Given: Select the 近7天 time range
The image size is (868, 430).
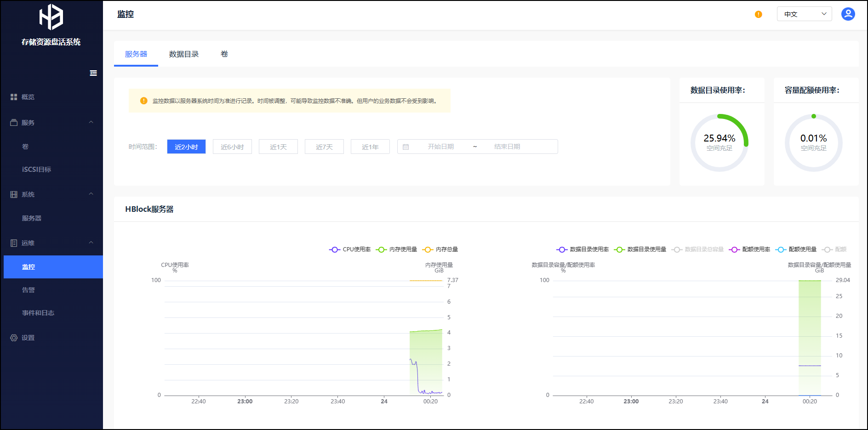Looking at the screenshot, I should point(324,147).
